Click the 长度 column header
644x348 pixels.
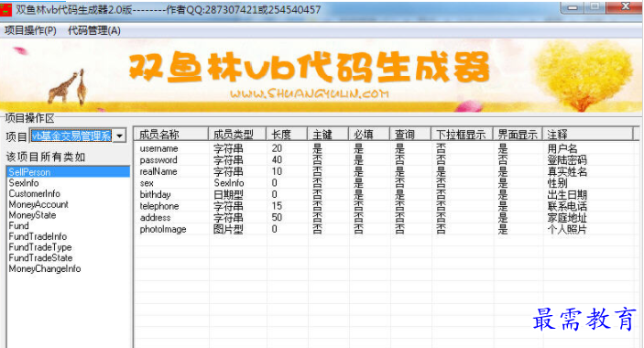(287, 135)
